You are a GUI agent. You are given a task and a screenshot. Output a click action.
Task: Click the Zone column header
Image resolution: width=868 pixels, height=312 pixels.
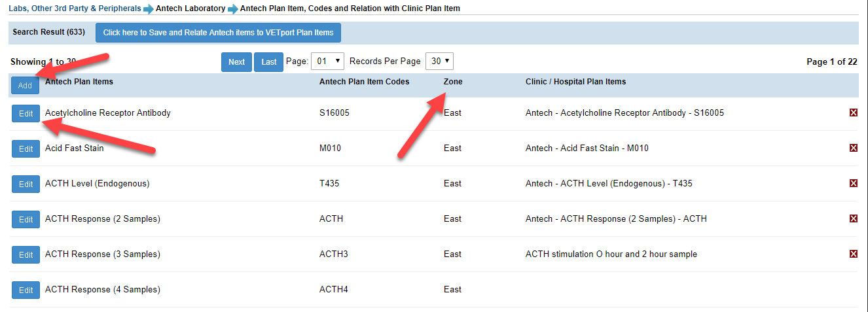pos(453,82)
